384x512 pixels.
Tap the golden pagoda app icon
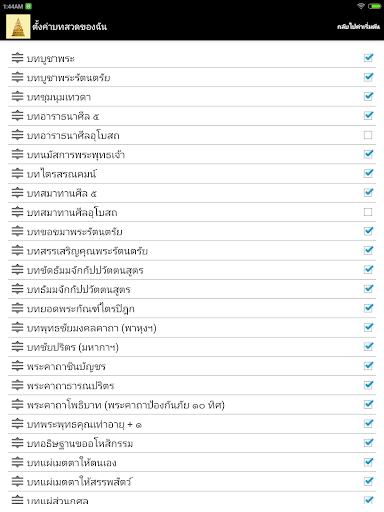[18, 27]
